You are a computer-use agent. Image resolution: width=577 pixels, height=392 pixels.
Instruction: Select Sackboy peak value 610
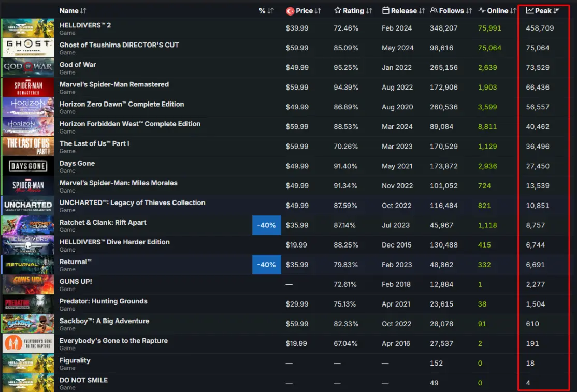(532, 324)
